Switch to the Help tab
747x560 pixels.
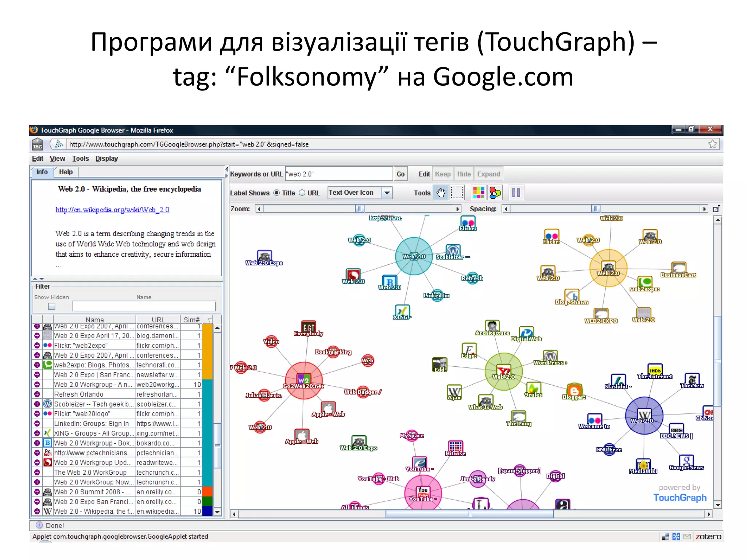coord(66,172)
